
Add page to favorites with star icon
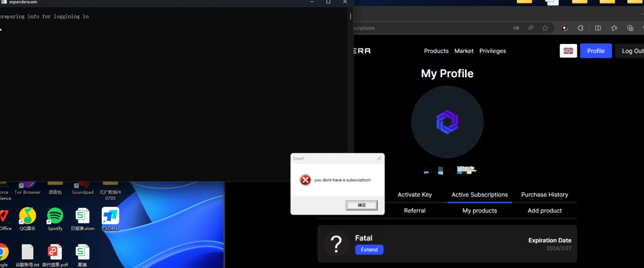pyautogui.click(x=545, y=28)
